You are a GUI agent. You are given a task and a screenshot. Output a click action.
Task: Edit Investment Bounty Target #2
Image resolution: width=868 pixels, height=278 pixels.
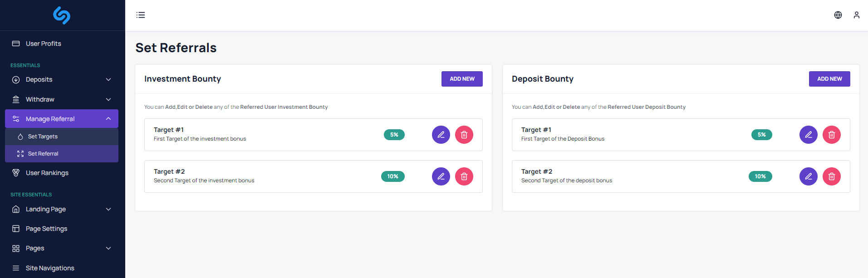click(x=441, y=176)
